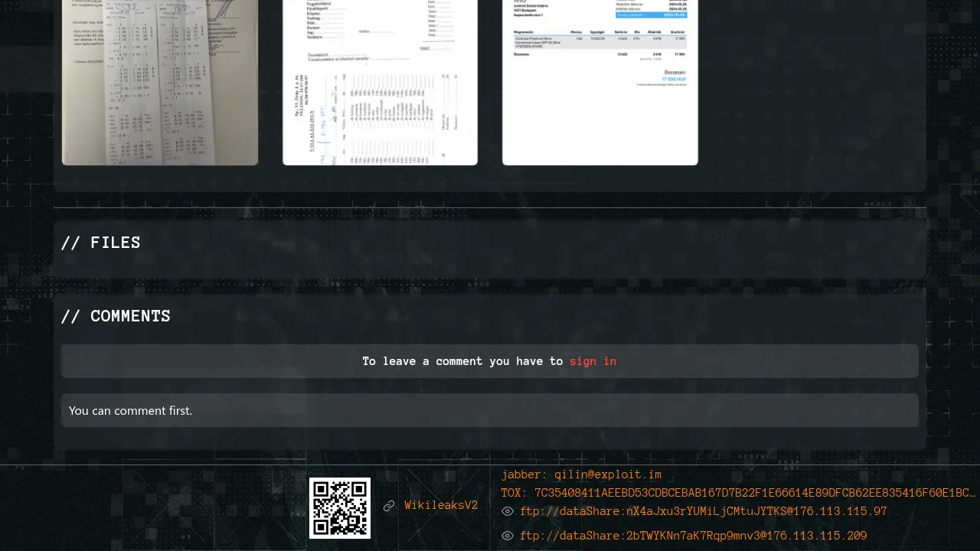Image resolution: width=980 pixels, height=551 pixels.
Task: Click the 'You can comment first.' box
Action: (x=490, y=411)
